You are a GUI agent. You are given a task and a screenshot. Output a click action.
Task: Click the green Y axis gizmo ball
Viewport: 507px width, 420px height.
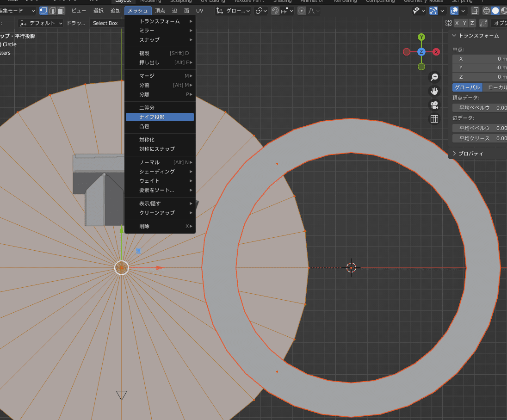click(x=421, y=37)
